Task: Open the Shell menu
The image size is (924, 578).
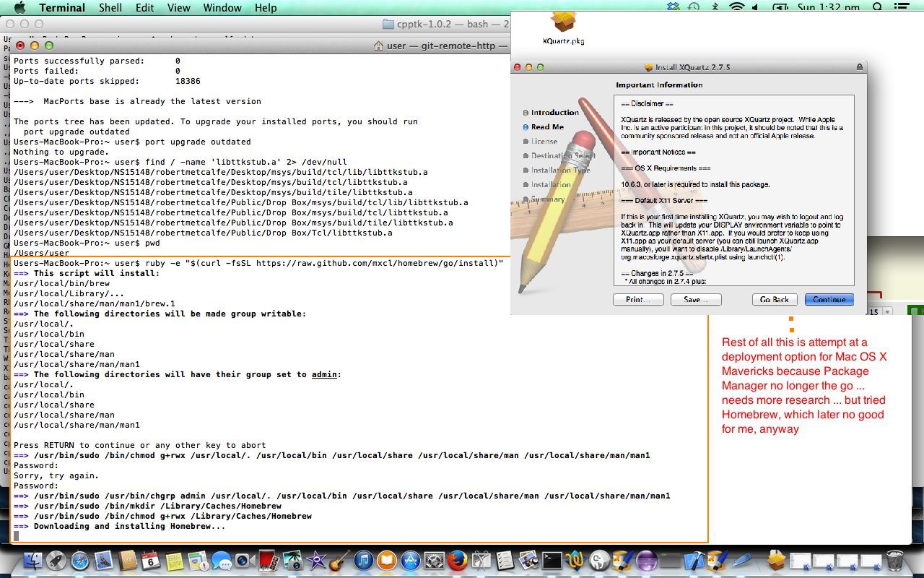Action: point(110,8)
